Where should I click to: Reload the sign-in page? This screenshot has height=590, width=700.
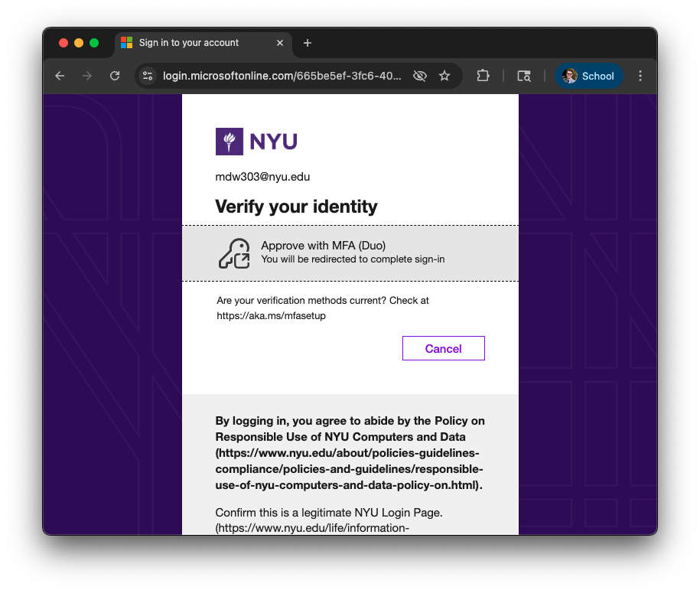[115, 76]
